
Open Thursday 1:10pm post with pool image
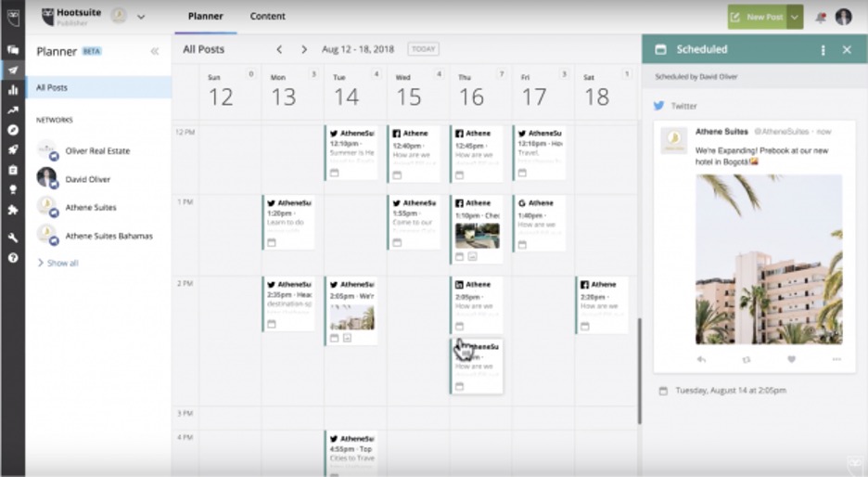pos(478,229)
